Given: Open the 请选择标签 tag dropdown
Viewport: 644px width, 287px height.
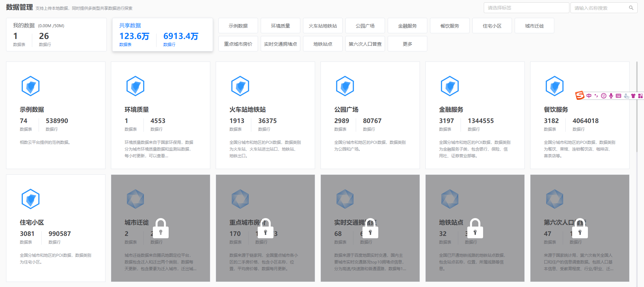Looking at the screenshot, I should 526,8.
